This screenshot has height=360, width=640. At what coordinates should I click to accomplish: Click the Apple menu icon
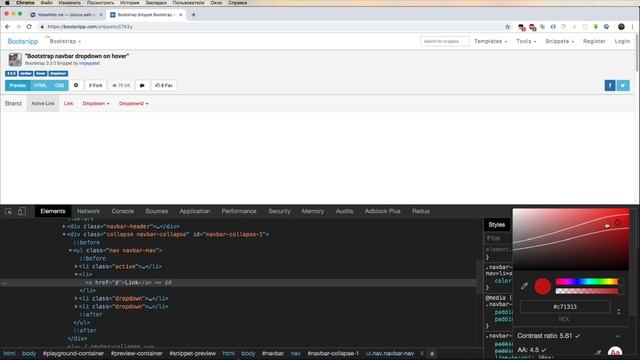coord(7,3)
